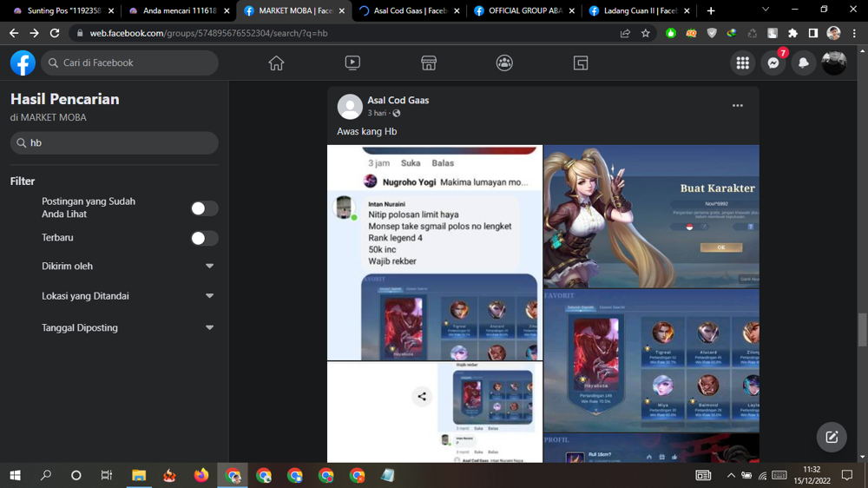Open the Favorit heroes screenshot image
868x488 pixels.
tap(651, 360)
